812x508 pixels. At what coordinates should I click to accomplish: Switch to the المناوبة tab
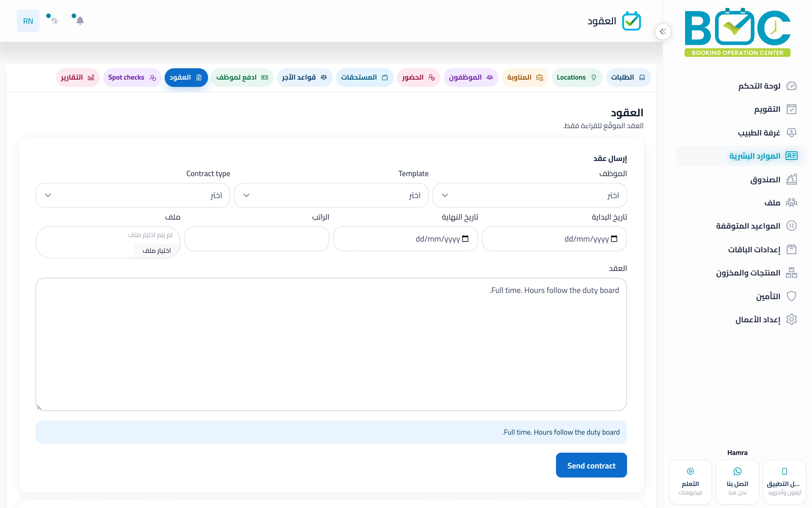(525, 78)
